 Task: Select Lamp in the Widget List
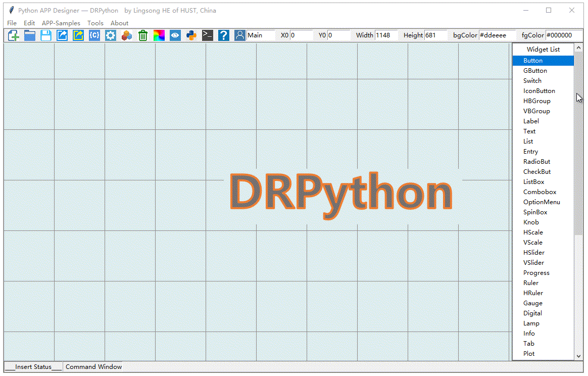point(543,324)
